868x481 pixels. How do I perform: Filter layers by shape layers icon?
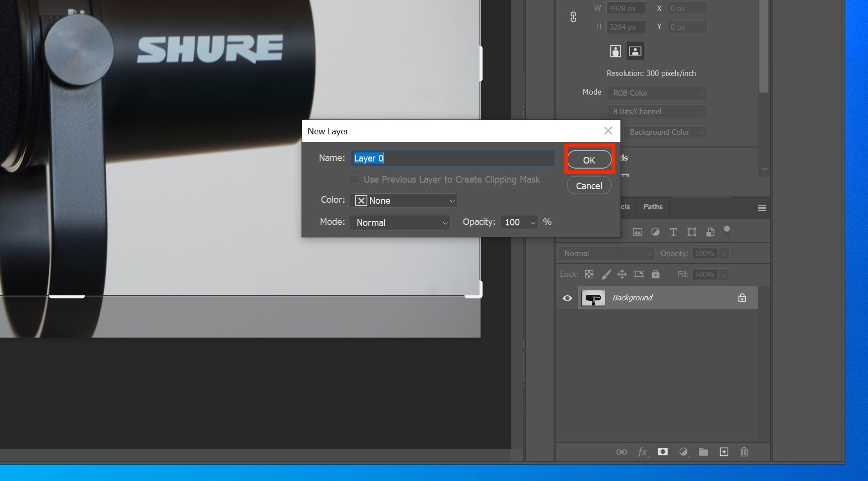coord(692,232)
